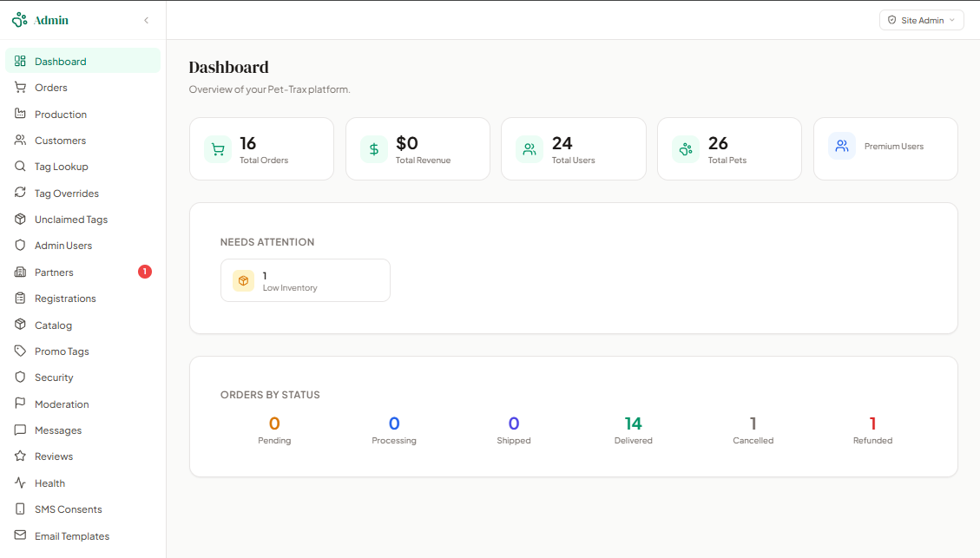
Task: Click the green cart icon on Total Orders card
Action: tap(218, 149)
